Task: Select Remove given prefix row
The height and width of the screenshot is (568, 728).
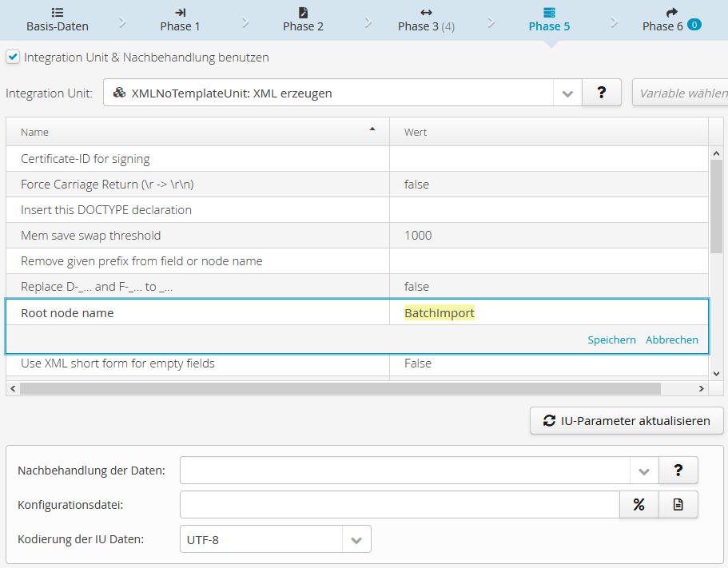Action: tap(357, 260)
